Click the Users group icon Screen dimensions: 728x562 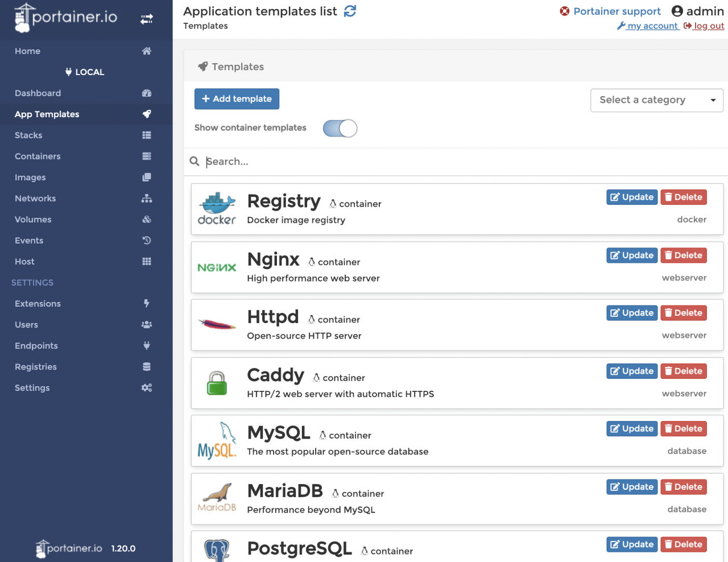point(147,325)
